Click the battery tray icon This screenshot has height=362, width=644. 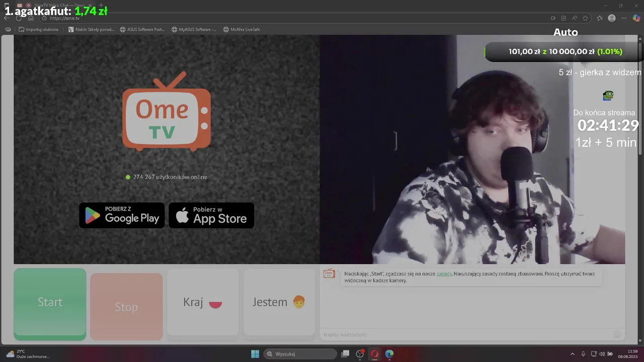[610, 354]
